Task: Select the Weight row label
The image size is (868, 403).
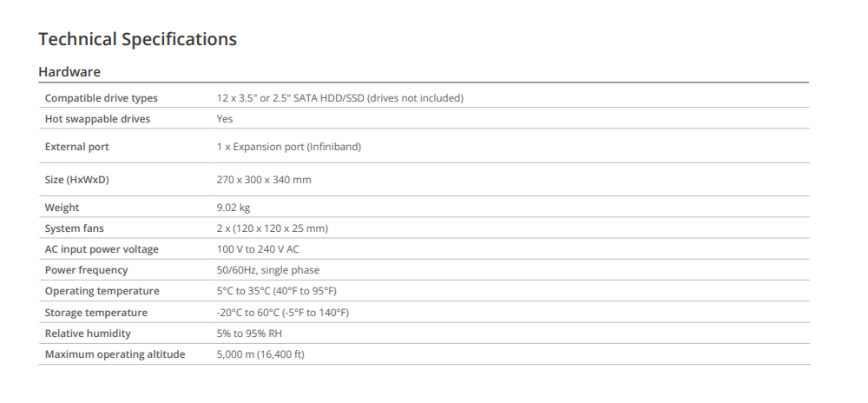Action: (62, 208)
